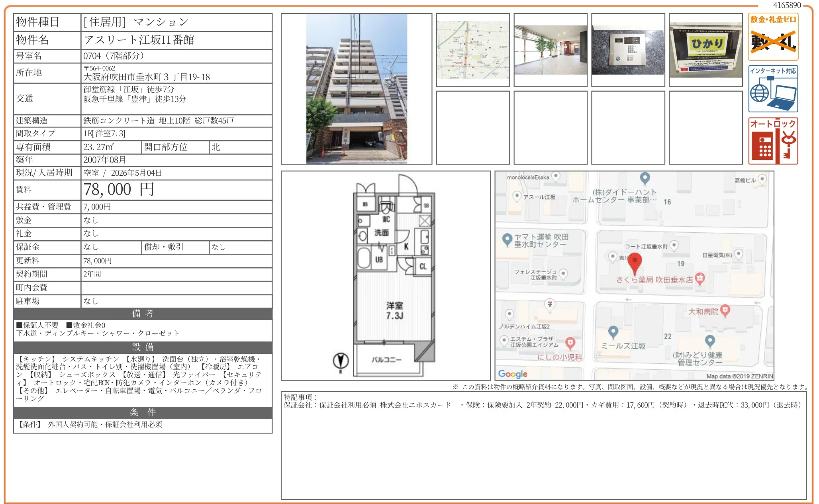Click the インターネット対応 badge icon
The width and height of the screenshot is (819, 504).
(772, 89)
